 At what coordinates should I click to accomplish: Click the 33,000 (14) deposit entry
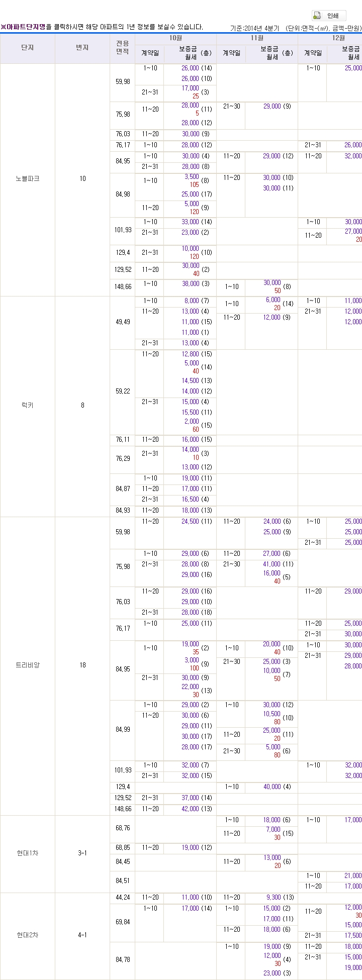point(197,222)
